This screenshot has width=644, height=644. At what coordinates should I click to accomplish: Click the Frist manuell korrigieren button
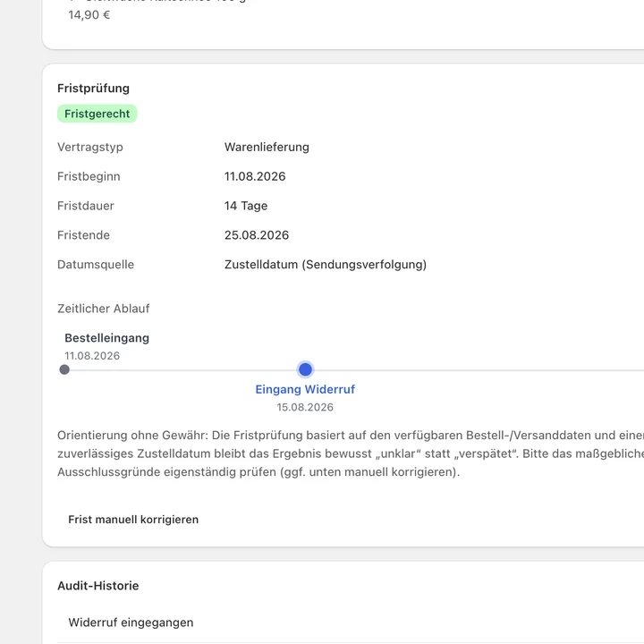coord(133,519)
